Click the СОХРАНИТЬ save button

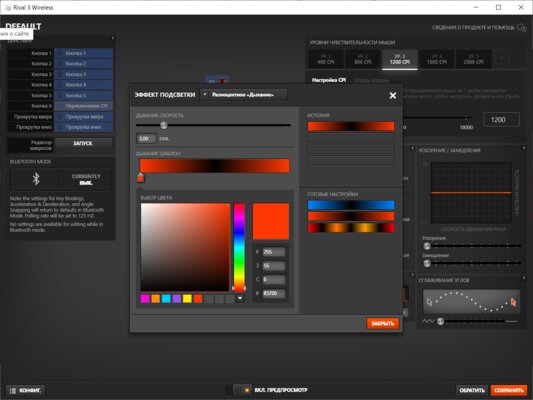coord(509,390)
